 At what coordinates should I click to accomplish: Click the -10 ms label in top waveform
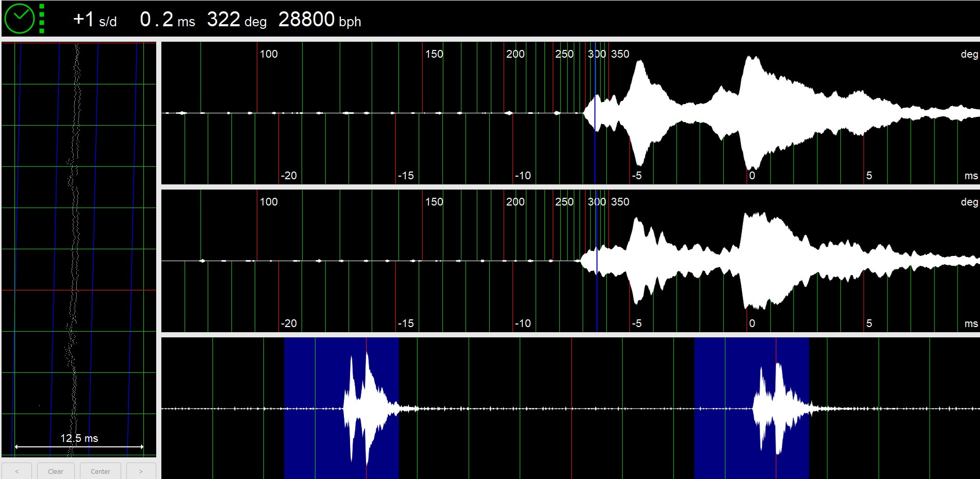pos(523,176)
